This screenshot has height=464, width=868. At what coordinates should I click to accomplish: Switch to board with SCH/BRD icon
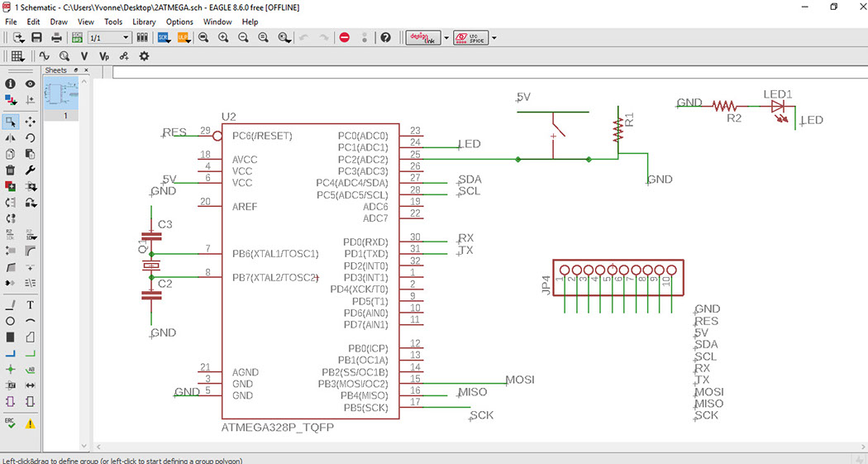(77, 38)
